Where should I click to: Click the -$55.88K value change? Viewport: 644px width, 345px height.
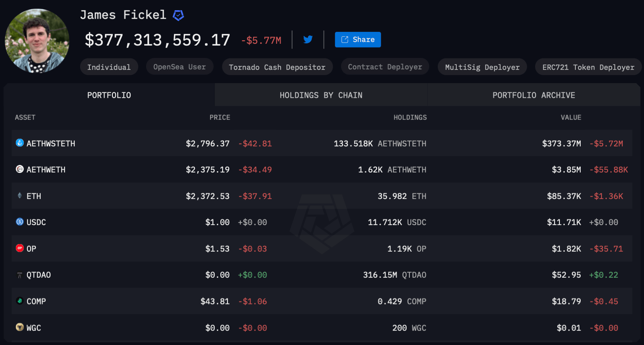click(x=609, y=169)
